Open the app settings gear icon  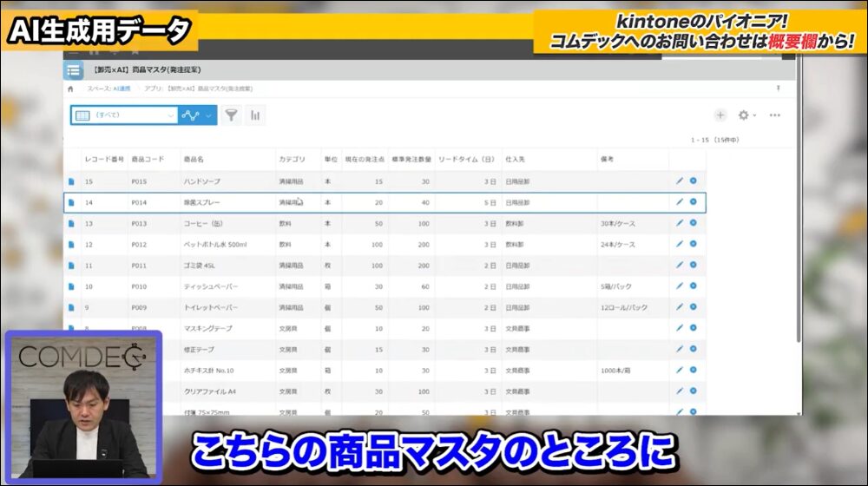pyautogui.click(x=743, y=115)
